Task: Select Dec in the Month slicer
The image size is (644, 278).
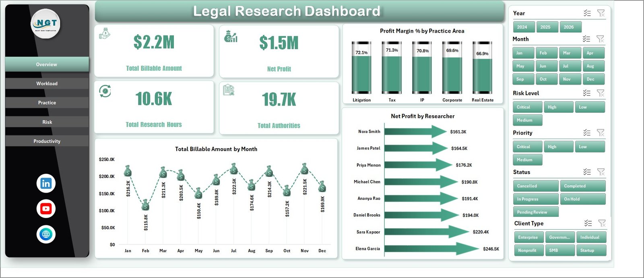Action: (594, 79)
